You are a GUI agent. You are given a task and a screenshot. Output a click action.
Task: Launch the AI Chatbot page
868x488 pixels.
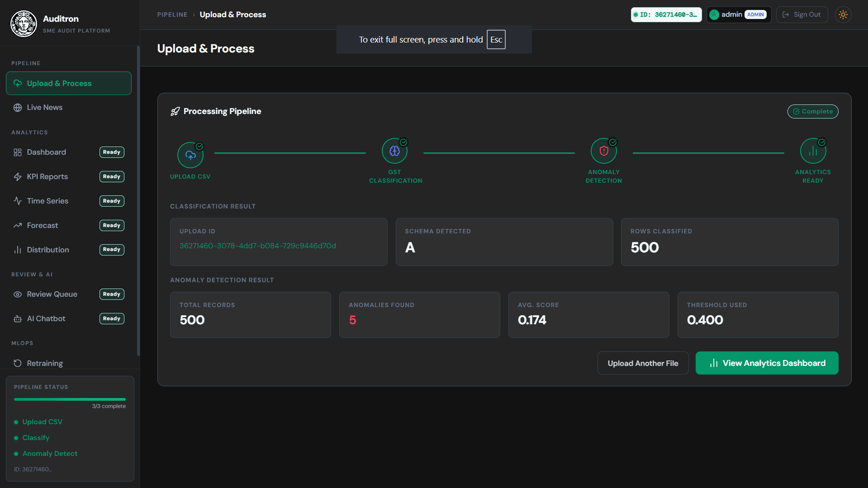click(69, 319)
